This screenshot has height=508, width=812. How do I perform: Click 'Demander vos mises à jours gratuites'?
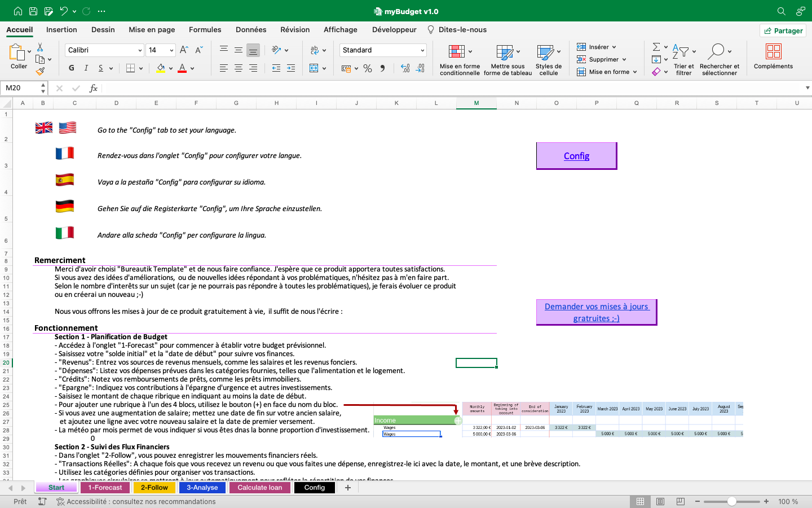pos(595,312)
